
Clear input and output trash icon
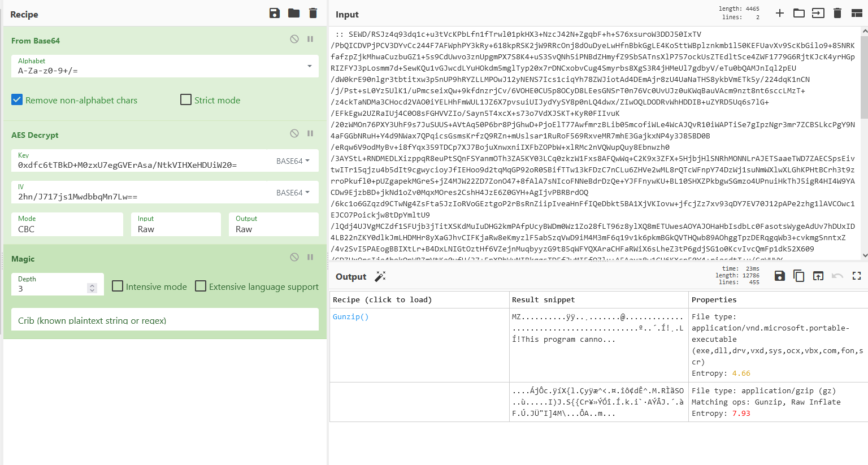[837, 13]
